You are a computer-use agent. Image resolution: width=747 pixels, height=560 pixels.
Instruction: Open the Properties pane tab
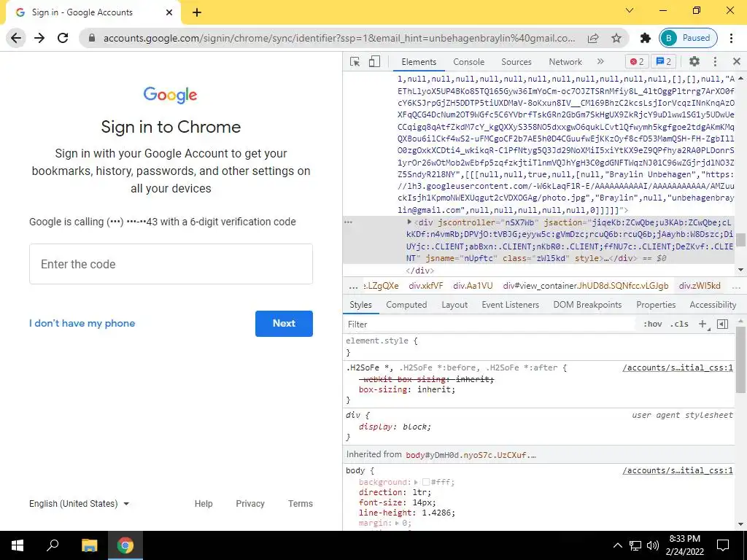click(656, 305)
